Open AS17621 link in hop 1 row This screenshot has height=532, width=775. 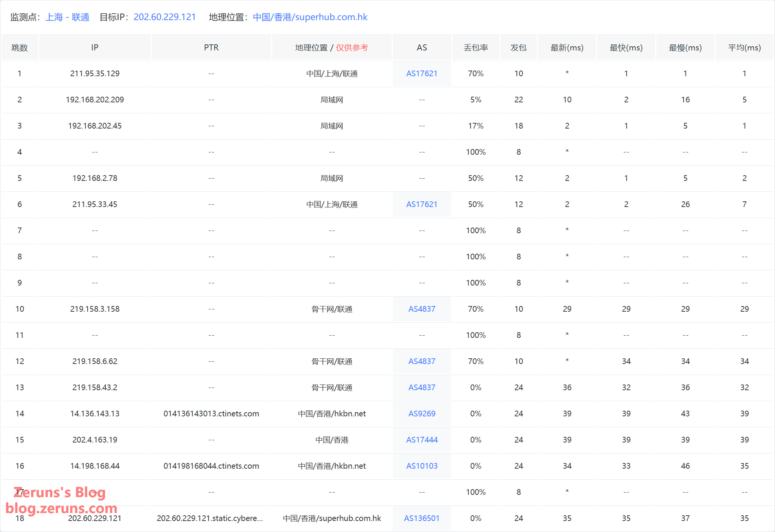(422, 74)
